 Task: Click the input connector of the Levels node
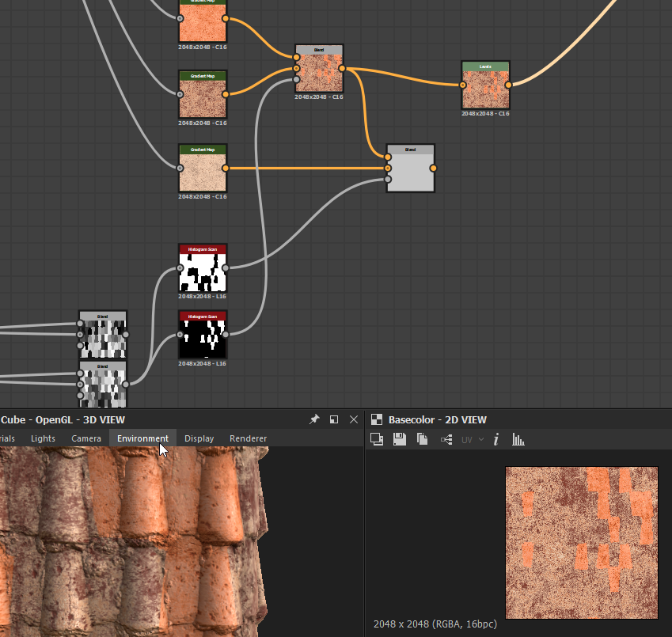[x=463, y=85]
